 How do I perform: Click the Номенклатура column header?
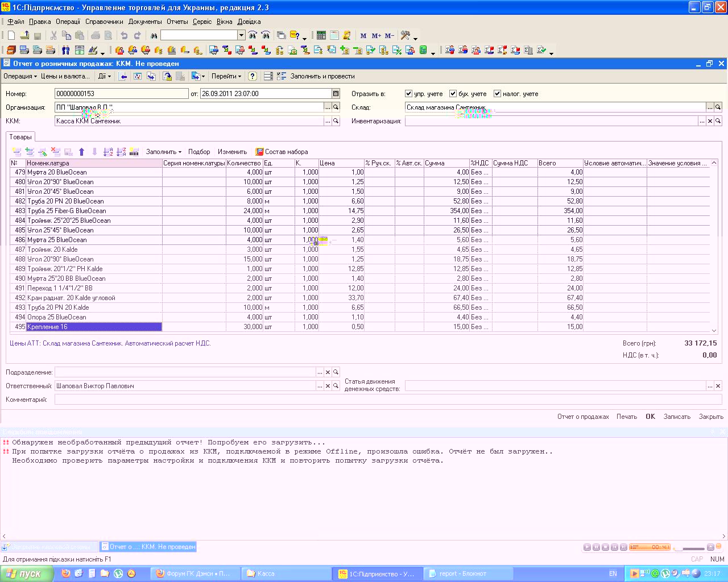(94, 163)
